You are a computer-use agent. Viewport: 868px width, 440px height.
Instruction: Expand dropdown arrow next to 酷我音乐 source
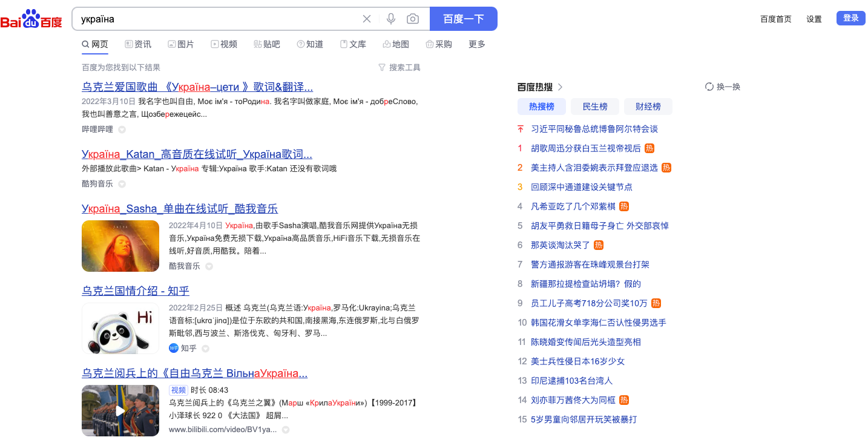209,266
